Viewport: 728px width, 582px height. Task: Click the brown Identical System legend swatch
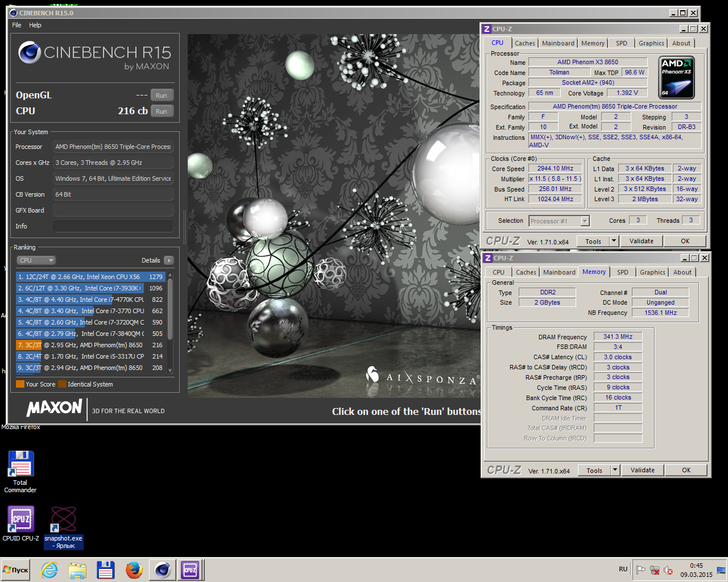63,384
